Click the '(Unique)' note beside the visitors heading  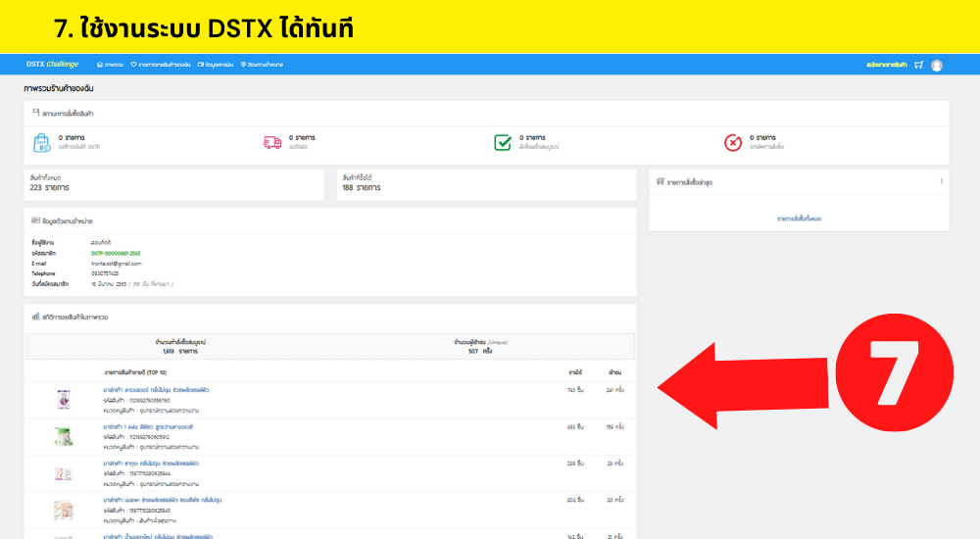click(x=498, y=342)
